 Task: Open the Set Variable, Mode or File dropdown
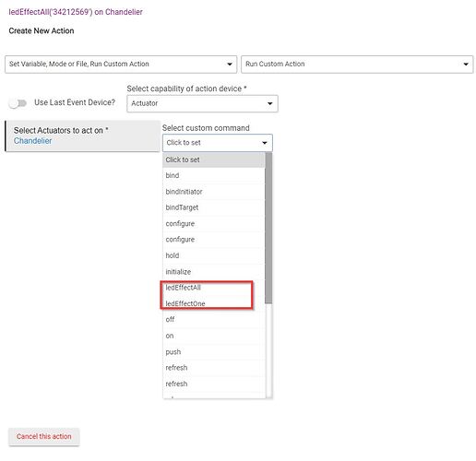[x=121, y=64]
